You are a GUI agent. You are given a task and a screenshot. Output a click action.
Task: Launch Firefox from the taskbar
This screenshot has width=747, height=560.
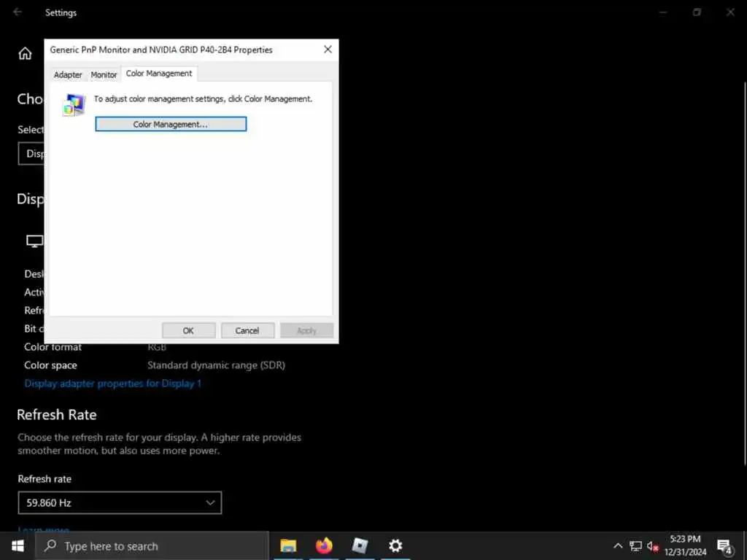[x=324, y=545]
